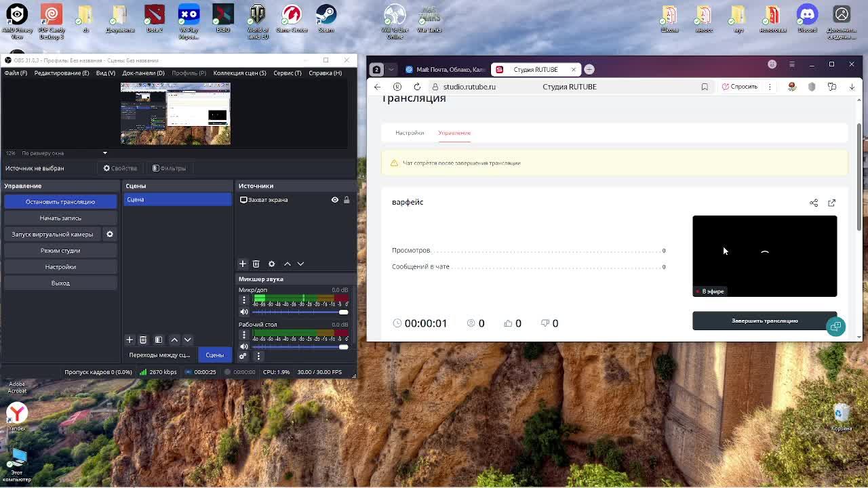Add a new source with plus icon
This screenshot has width=868, height=488.
[x=243, y=264]
